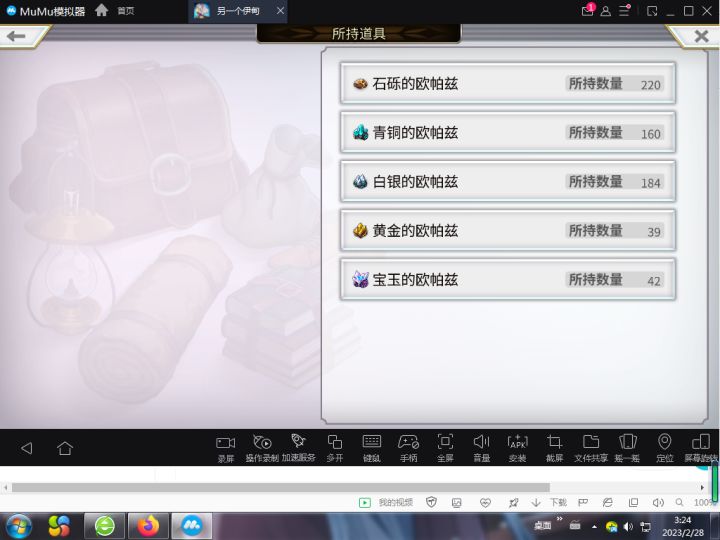The width and height of the screenshot is (720, 540).
Task: Install APK (安装) file
Action: coord(518,448)
